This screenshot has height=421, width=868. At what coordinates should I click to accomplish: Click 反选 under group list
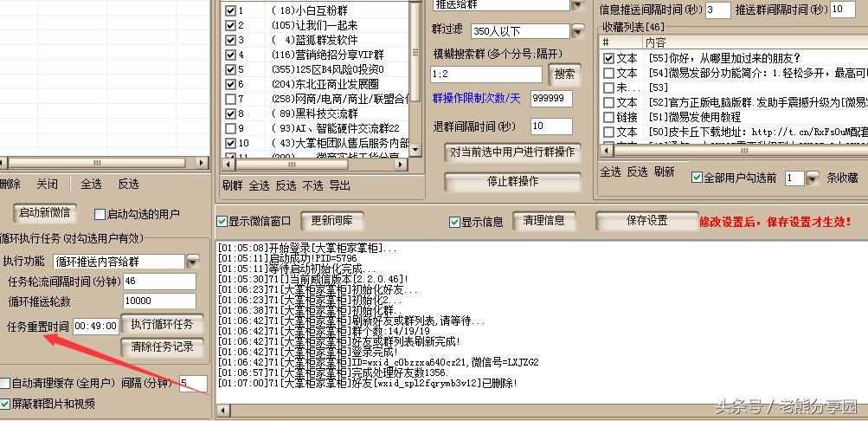[286, 185]
